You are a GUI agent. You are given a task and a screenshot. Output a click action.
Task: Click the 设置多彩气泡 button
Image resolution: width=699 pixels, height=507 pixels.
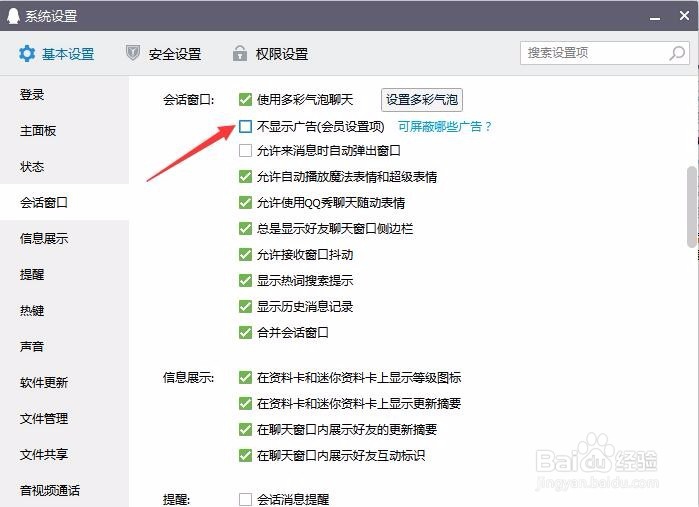[422, 100]
